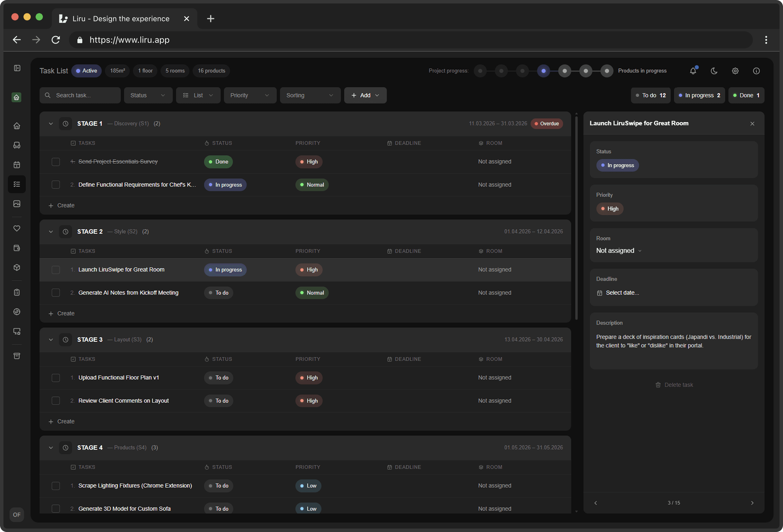Screen dimensions: 783x532
Task: Check the checkbox for Launch LiruSwipe for Great Room
Action: [x=56, y=270]
